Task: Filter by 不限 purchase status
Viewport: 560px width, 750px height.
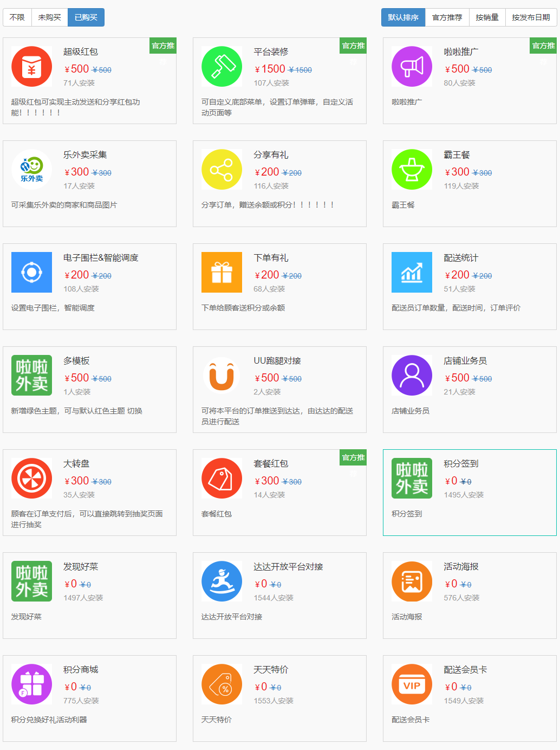Action: pos(17,17)
